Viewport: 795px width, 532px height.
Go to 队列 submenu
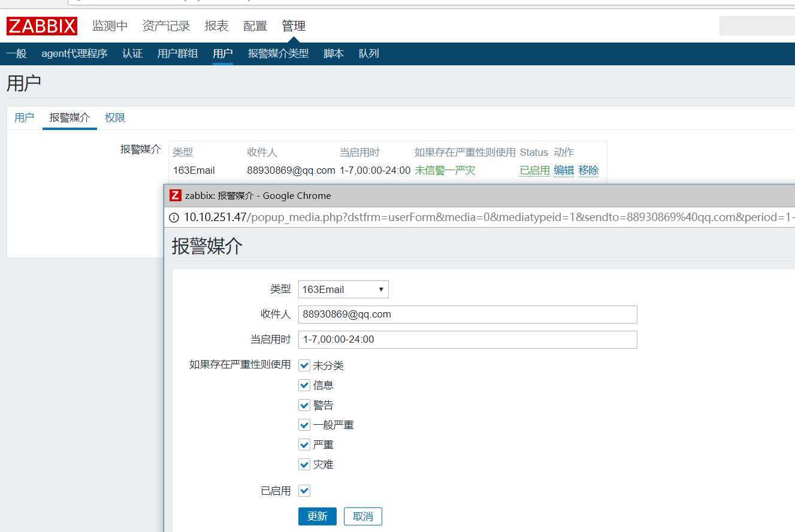[x=368, y=53]
